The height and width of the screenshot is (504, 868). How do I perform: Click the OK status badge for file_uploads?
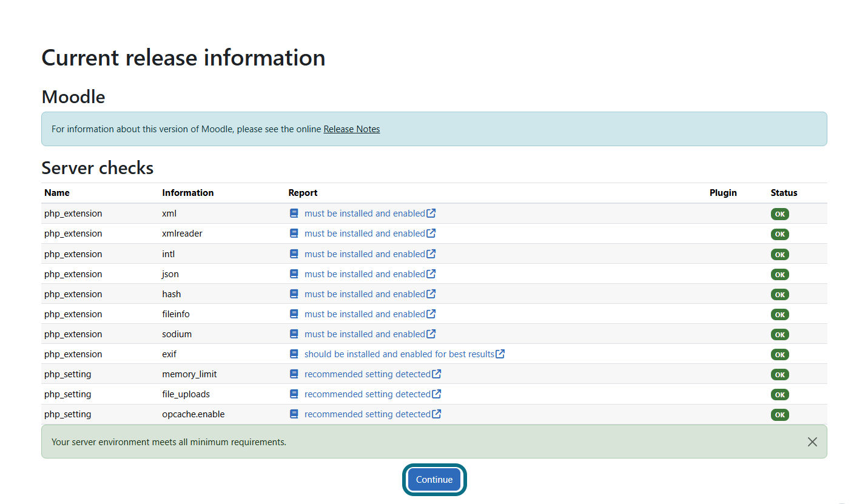point(780,394)
